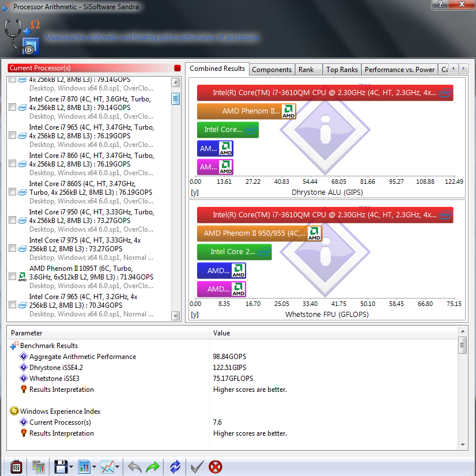Viewport: 476px width, 476px height.
Task: Click the Benchmark Results section icon
Action: click(x=14, y=345)
